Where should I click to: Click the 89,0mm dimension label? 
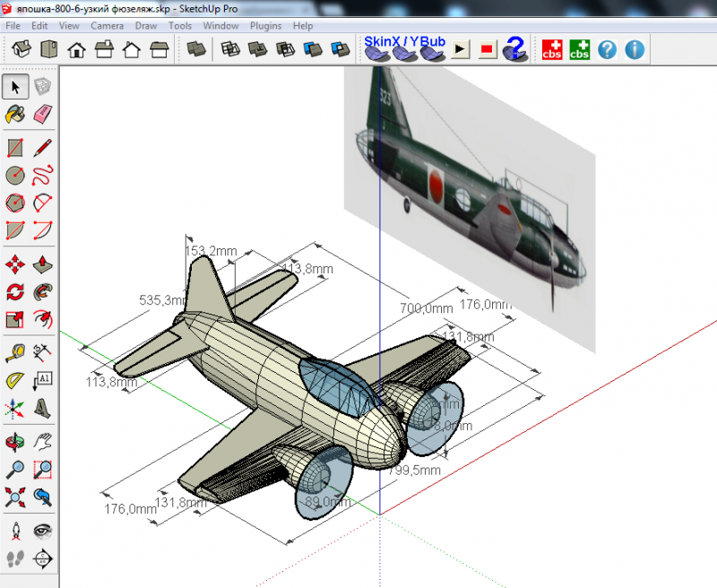coord(328,502)
